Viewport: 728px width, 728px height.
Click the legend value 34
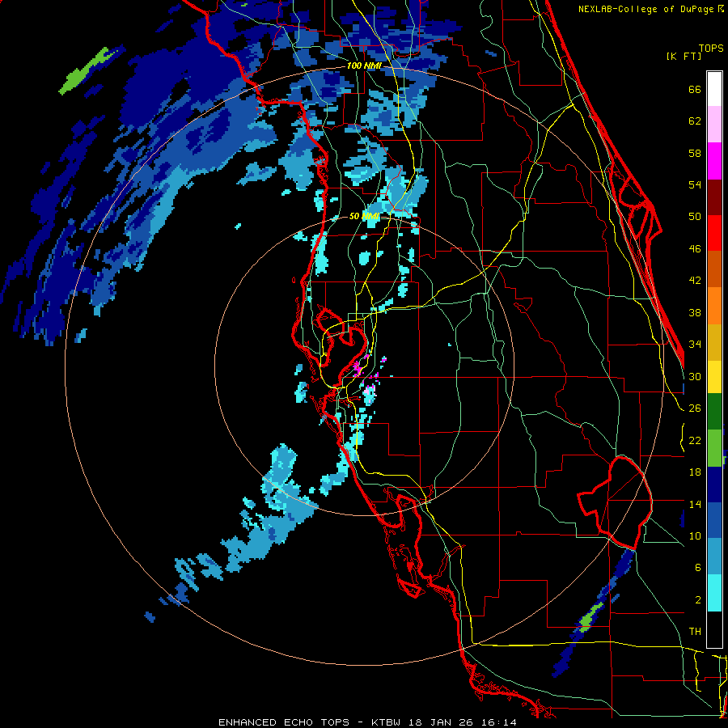point(695,345)
